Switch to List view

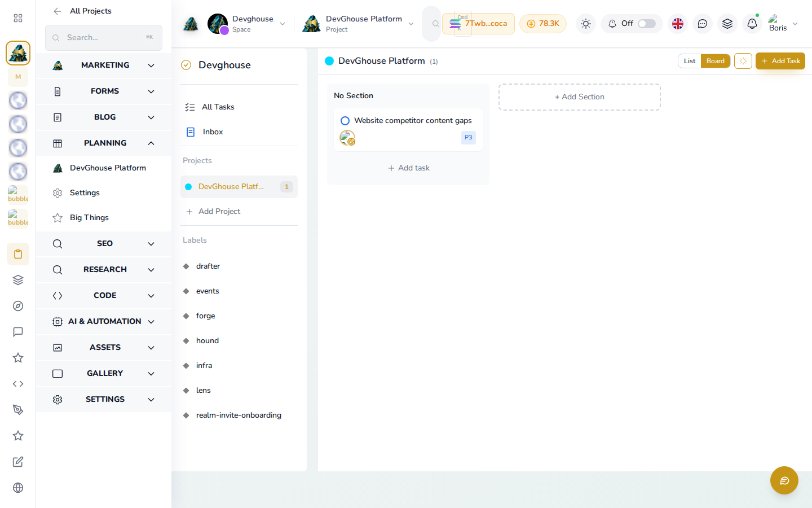pyautogui.click(x=690, y=61)
